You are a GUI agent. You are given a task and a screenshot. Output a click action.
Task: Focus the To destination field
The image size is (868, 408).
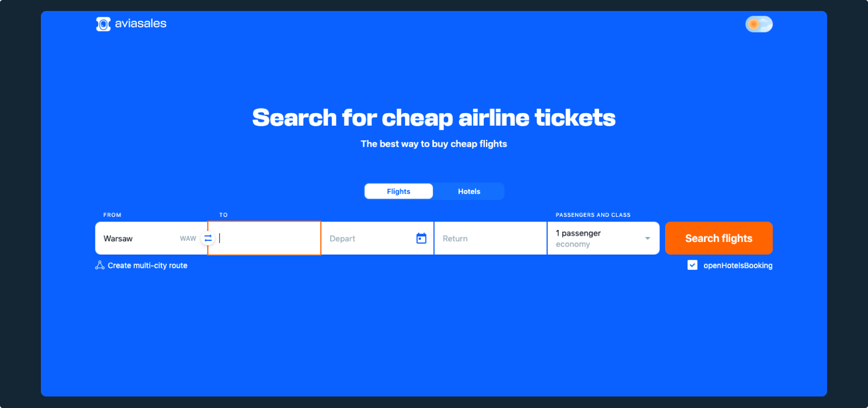tap(267, 238)
